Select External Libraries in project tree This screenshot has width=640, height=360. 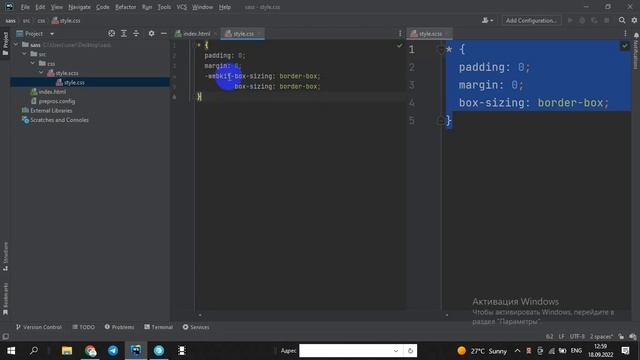pyautogui.click(x=51, y=111)
